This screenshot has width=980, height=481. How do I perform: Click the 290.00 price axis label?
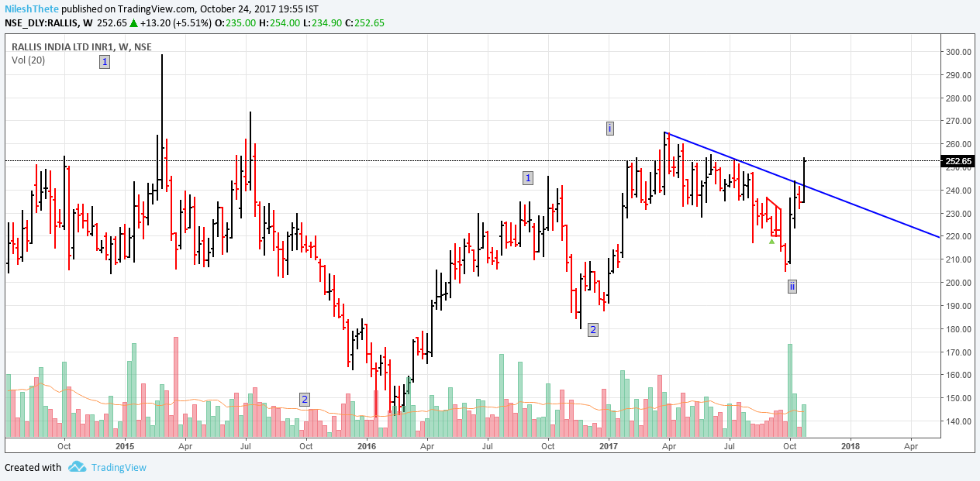pos(959,75)
